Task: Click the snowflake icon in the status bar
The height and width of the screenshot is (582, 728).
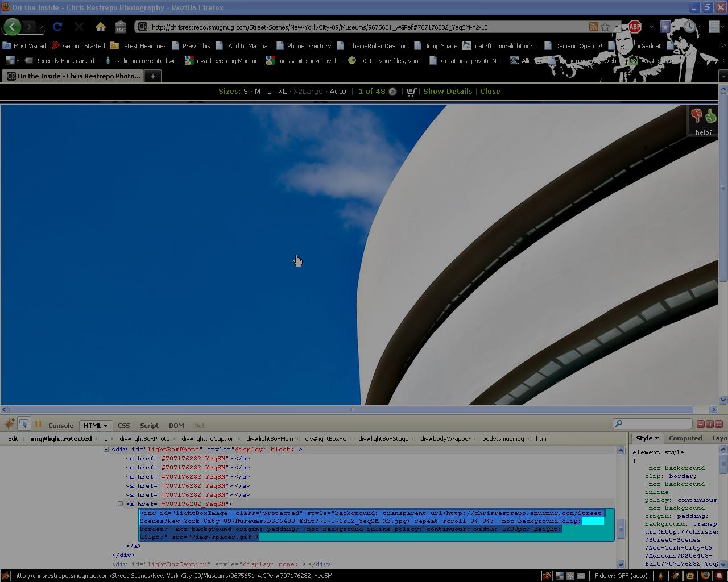Action: coord(570,576)
